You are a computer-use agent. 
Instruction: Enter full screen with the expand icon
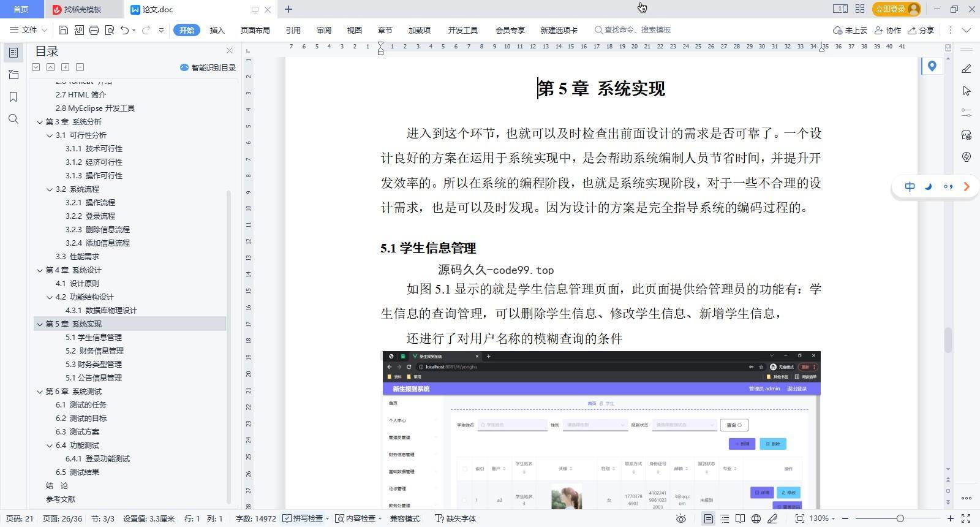966,518
